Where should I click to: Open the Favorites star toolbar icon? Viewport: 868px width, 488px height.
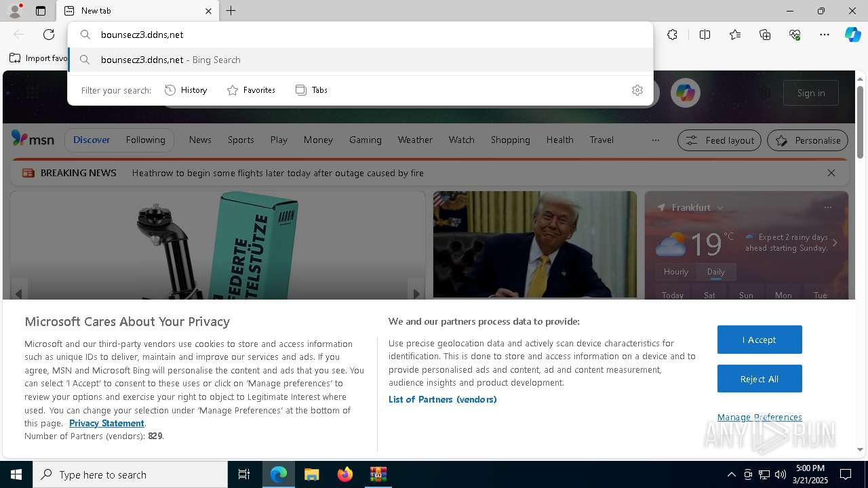[735, 35]
